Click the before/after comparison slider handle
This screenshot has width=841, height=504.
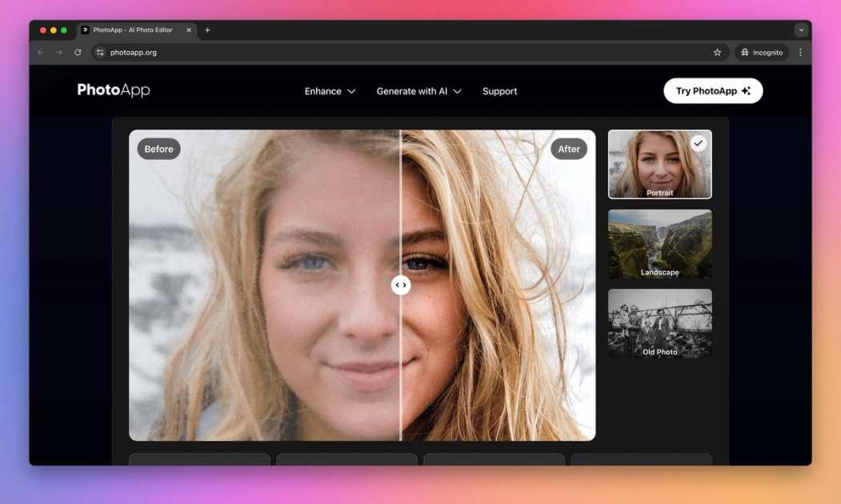click(401, 284)
